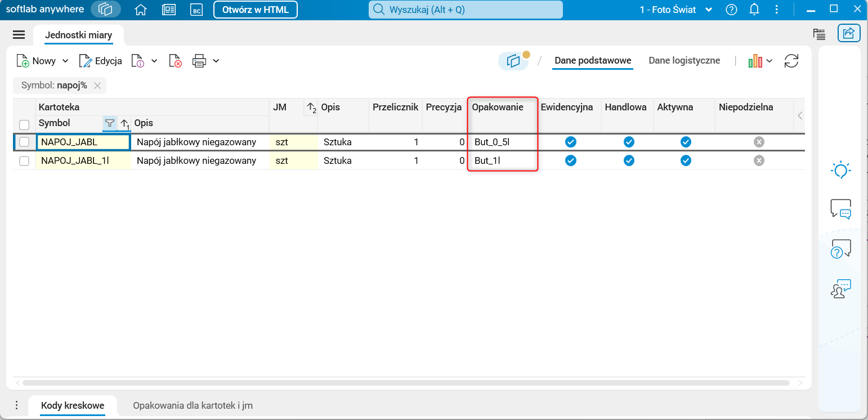This screenshot has width=868, height=420.
Task: Show notifications via the bell icon
Action: tap(755, 10)
